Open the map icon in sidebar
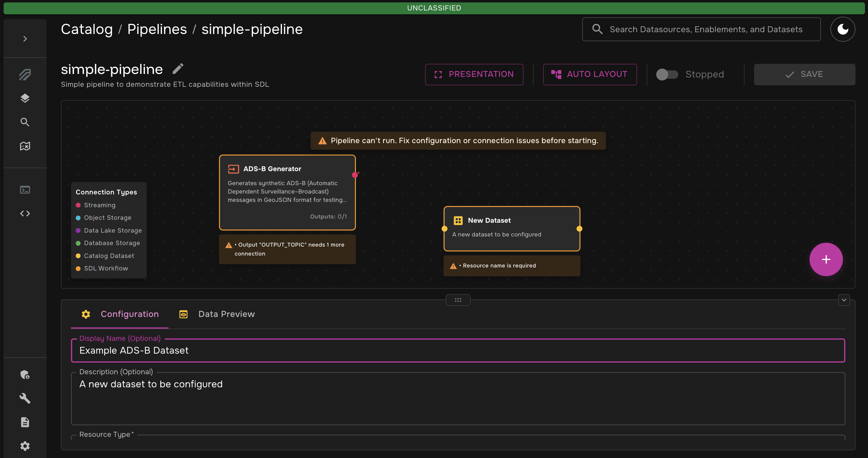 click(25, 146)
